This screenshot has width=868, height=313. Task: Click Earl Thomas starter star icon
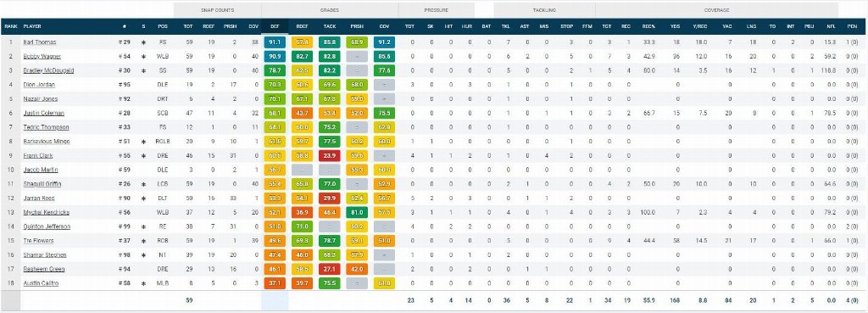(x=143, y=42)
